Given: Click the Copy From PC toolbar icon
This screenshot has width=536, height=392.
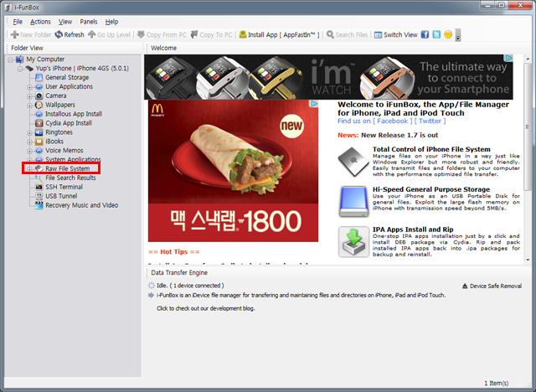Looking at the screenshot, I should click(x=141, y=34).
